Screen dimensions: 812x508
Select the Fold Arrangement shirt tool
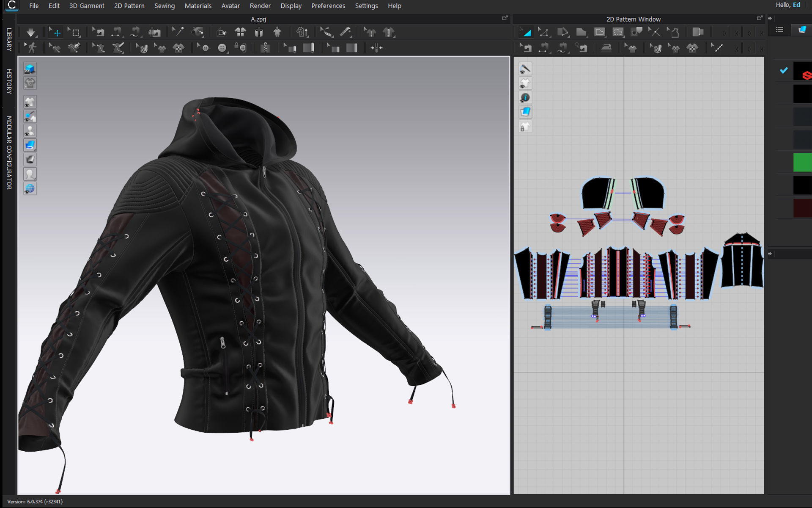pos(240,32)
